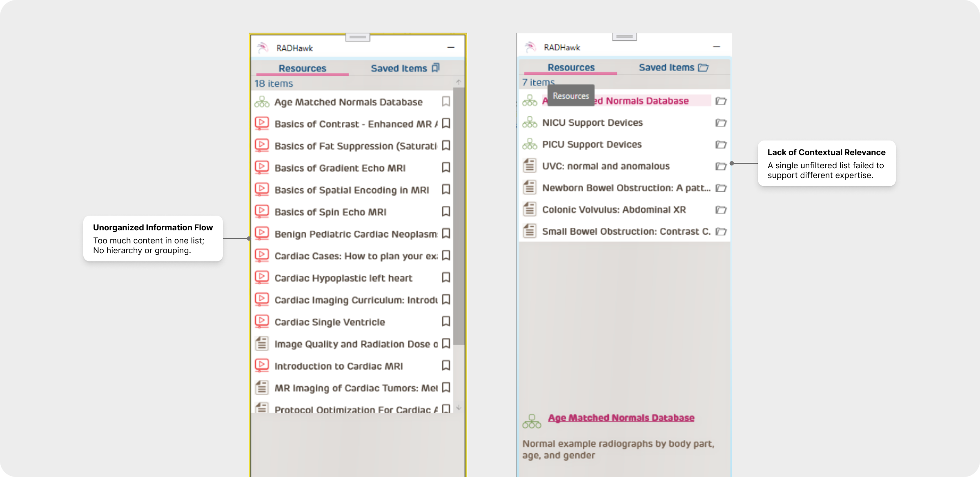Viewport: 980px width, 477px height.
Task: Bookmark Basics of Spin Echo MRI
Action: pyautogui.click(x=446, y=211)
